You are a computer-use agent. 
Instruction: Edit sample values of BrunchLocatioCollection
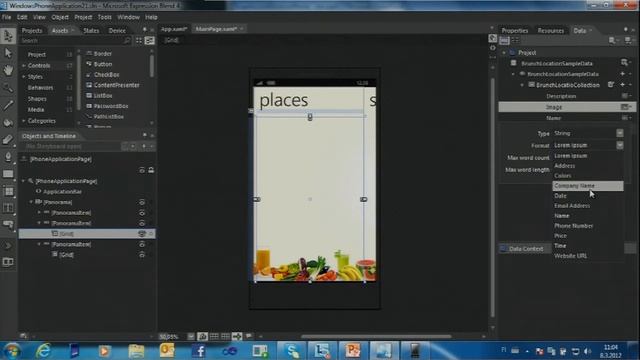point(611,85)
